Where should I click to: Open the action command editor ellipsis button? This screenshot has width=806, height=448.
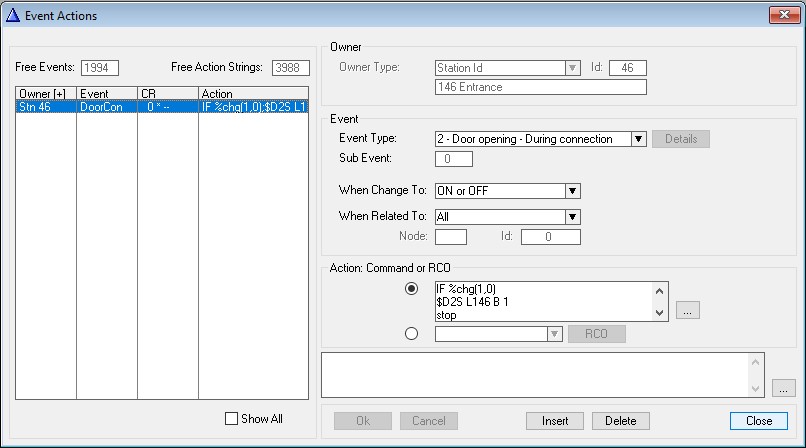[687, 311]
